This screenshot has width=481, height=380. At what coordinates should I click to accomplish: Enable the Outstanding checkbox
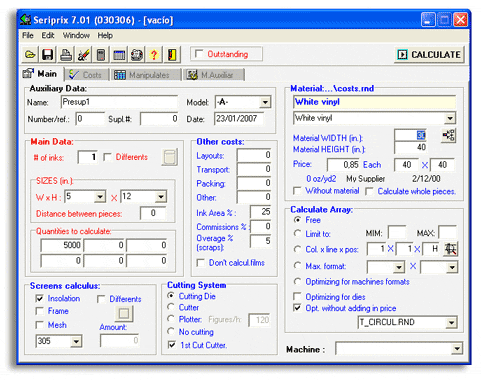(199, 53)
